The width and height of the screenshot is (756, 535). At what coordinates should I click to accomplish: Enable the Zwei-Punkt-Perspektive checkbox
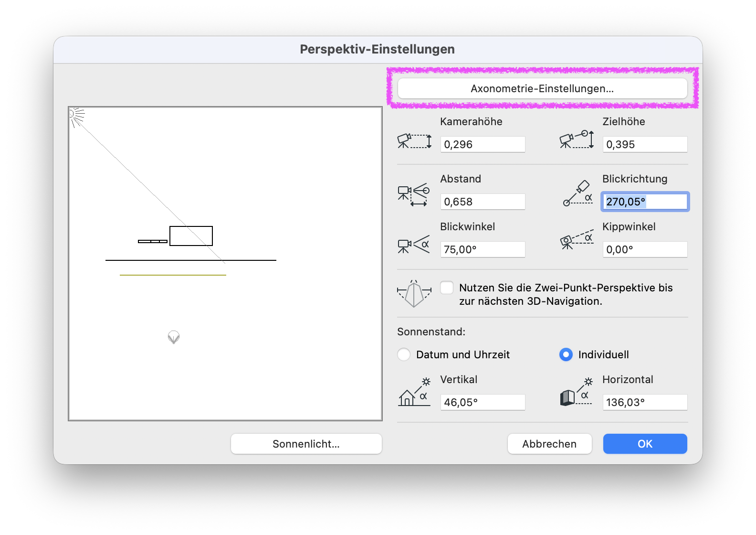pos(447,288)
